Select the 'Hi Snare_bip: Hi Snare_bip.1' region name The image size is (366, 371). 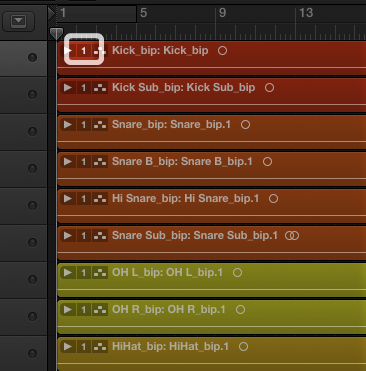tap(186, 199)
